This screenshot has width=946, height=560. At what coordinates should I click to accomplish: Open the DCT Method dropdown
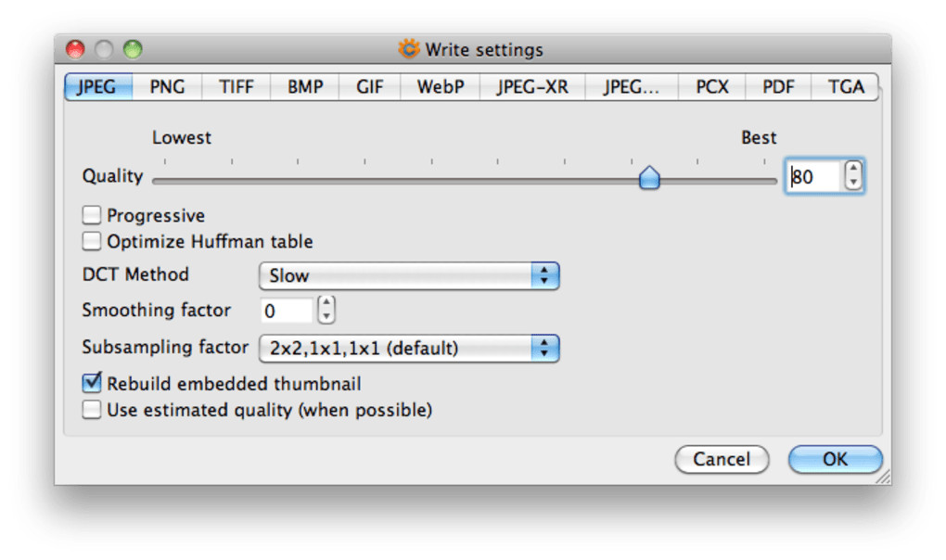408,275
